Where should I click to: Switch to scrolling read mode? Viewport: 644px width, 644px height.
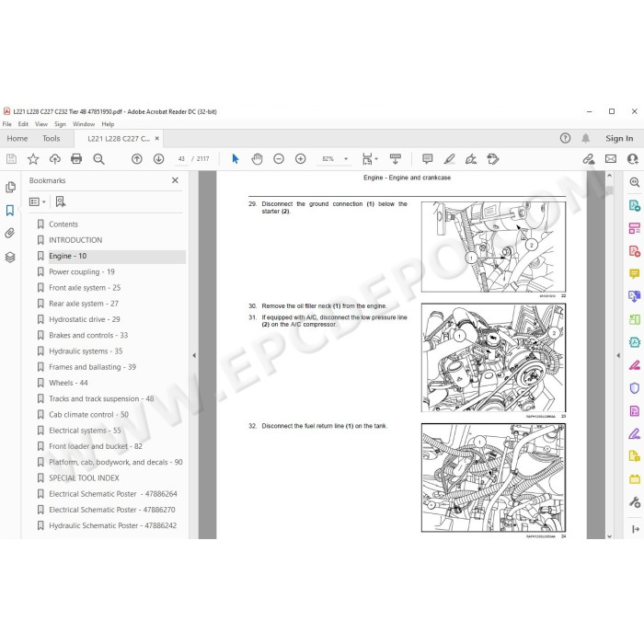click(396, 159)
